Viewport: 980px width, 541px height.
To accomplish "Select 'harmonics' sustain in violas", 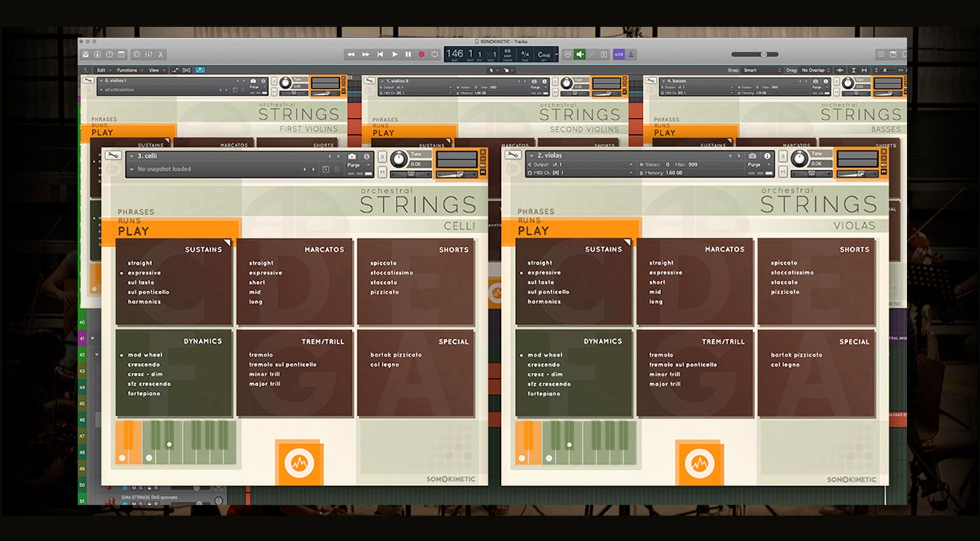I will pyautogui.click(x=544, y=302).
